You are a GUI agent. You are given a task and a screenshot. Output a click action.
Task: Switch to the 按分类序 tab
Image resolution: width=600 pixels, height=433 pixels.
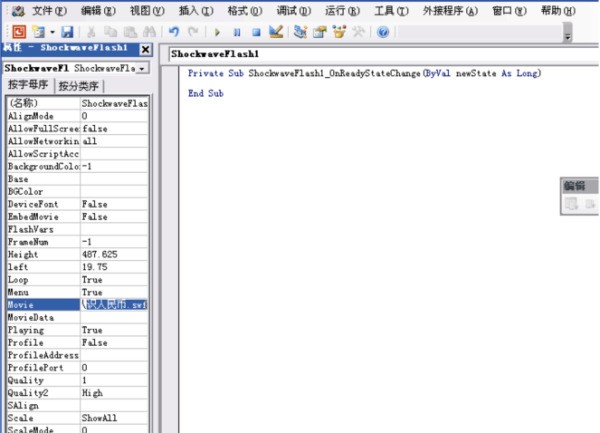(78, 85)
